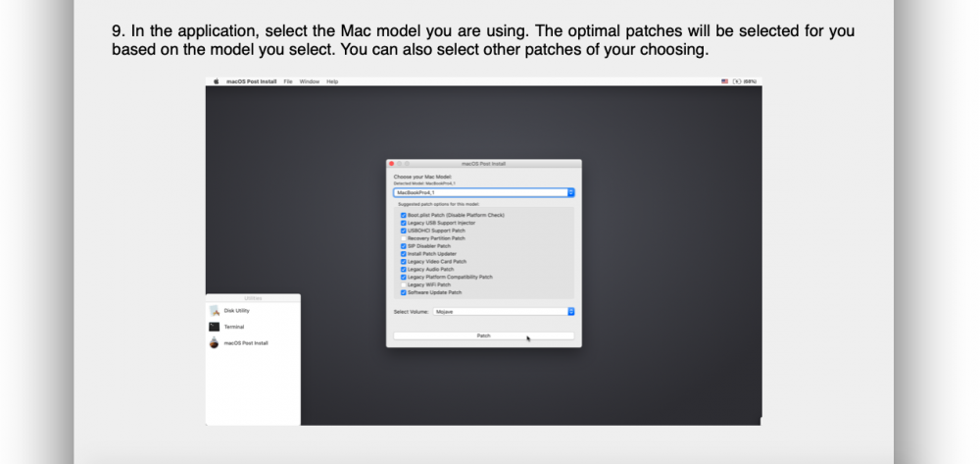Click the Disk Utility label in Utilities
The image size is (980, 464).
pyautogui.click(x=237, y=311)
